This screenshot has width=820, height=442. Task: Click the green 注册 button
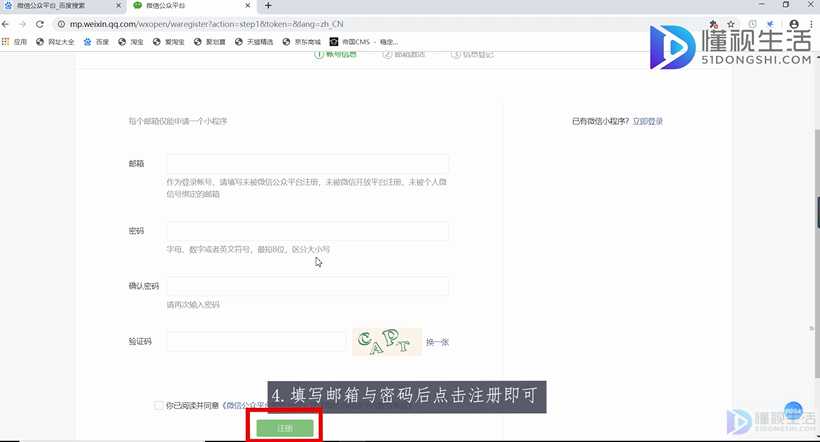pos(285,428)
